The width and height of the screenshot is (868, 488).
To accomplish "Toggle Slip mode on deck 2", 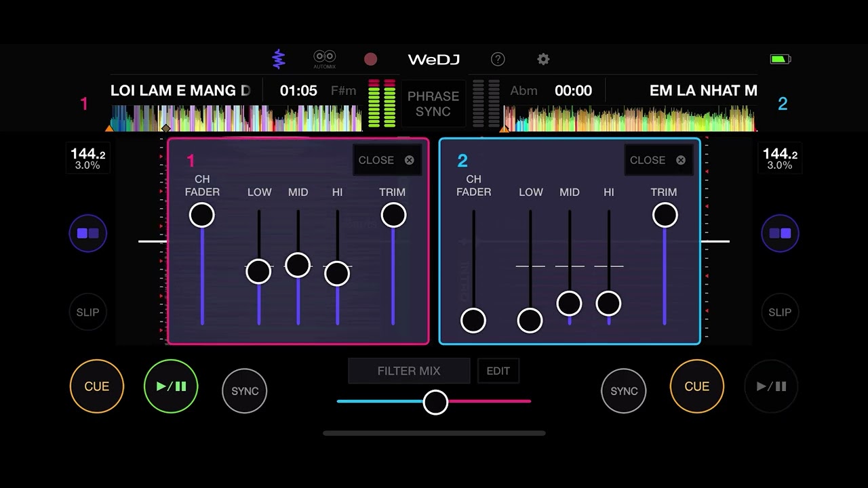I will point(780,312).
